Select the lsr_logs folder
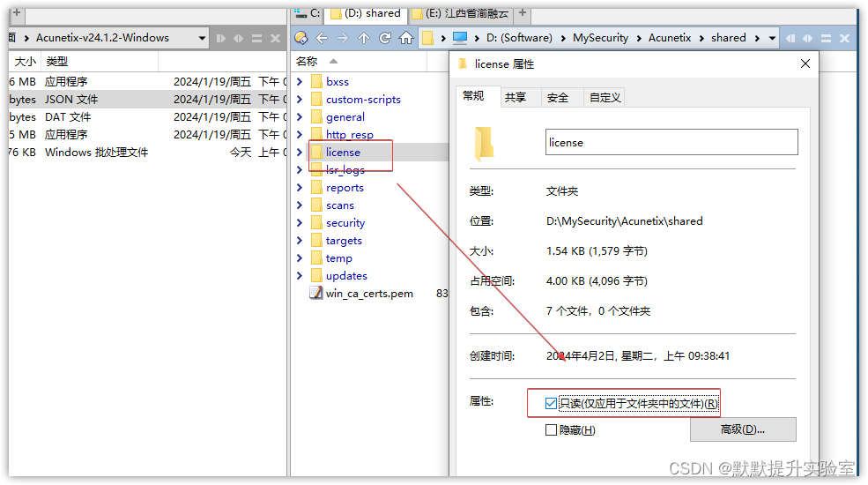This screenshot has height=485, width=868. 345,170
